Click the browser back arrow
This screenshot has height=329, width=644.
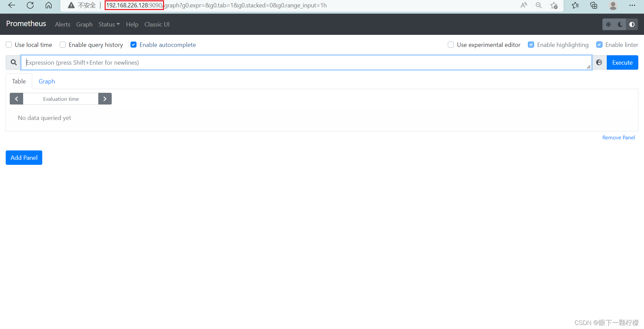(x=12, y=5)
